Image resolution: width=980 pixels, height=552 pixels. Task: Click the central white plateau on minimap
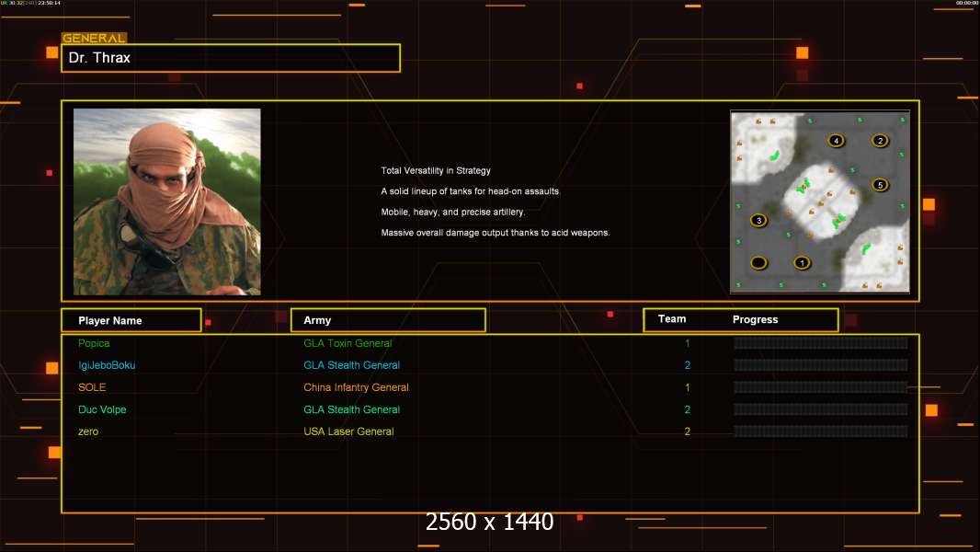click(823, 201)
